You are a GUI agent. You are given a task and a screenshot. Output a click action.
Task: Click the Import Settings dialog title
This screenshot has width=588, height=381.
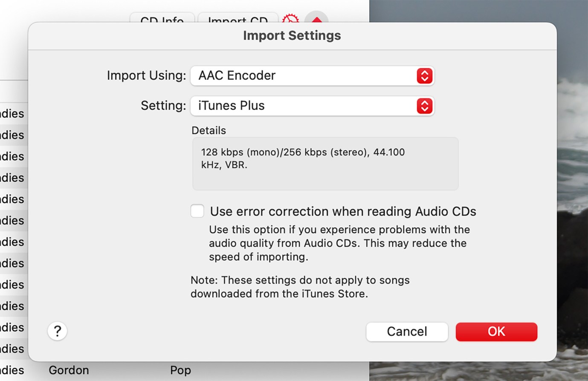[x=292, y=35]
